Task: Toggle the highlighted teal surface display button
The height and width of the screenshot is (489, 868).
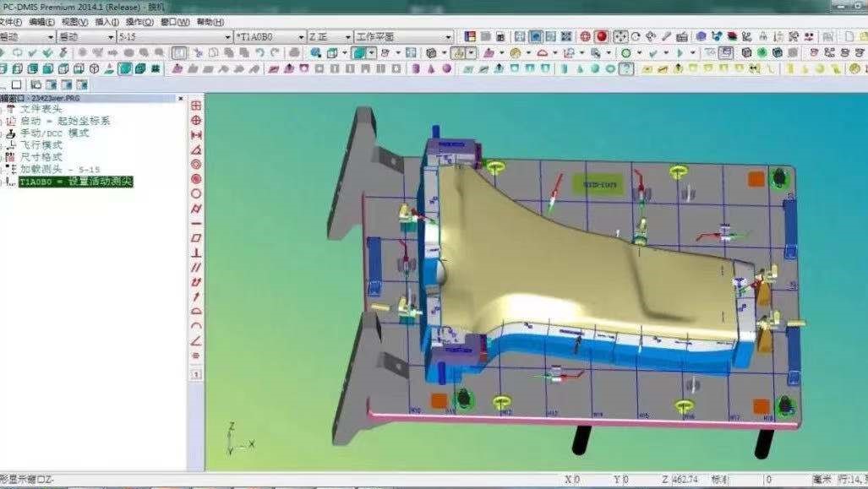Action: [360, 52]
